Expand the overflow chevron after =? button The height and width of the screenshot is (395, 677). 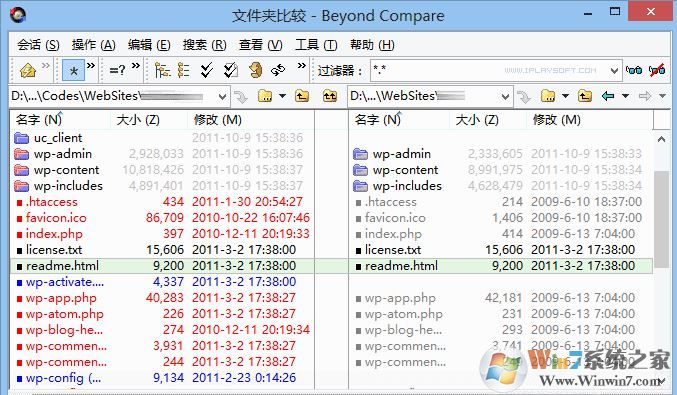point(136,66)
